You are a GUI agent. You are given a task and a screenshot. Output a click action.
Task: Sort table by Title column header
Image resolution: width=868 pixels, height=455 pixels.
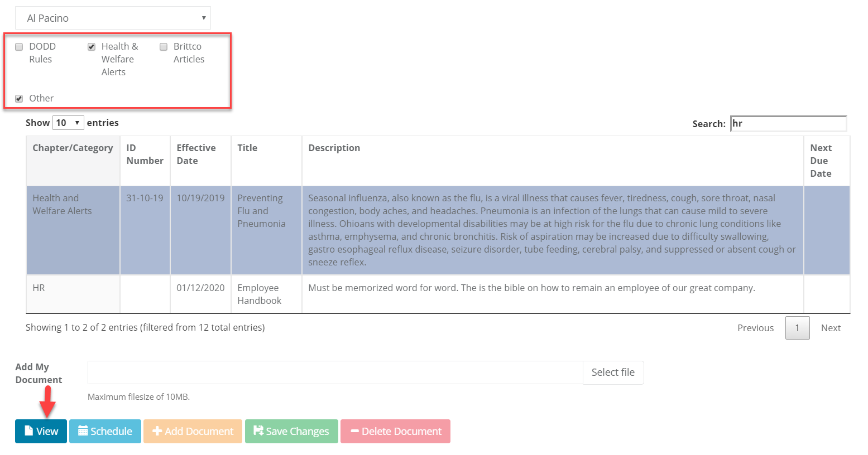pyautogui.click(x=247, y=148)
